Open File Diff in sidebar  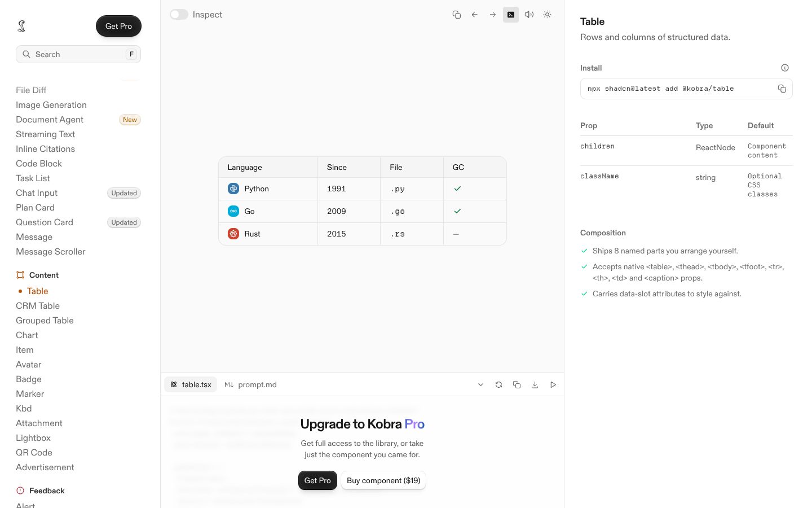click(31, 90)
